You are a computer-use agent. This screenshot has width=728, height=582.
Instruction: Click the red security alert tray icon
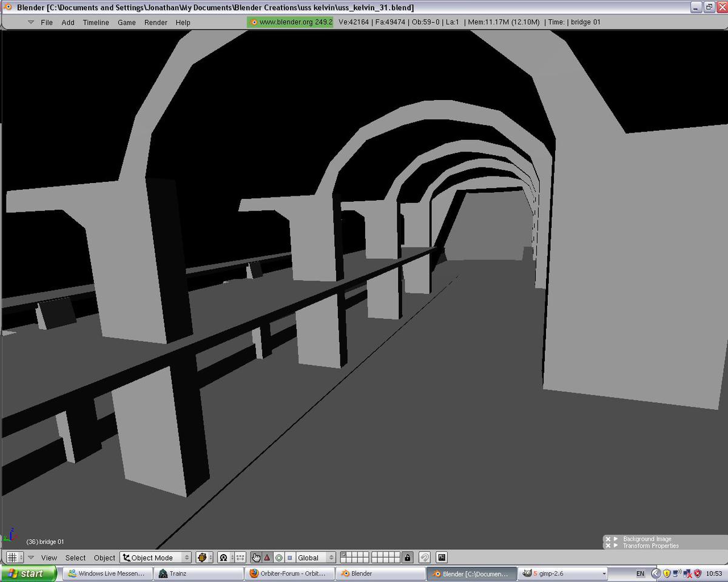698,574
